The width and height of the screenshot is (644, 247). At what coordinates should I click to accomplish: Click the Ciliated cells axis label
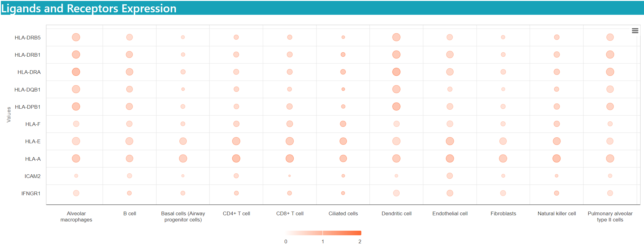point(343,213)
